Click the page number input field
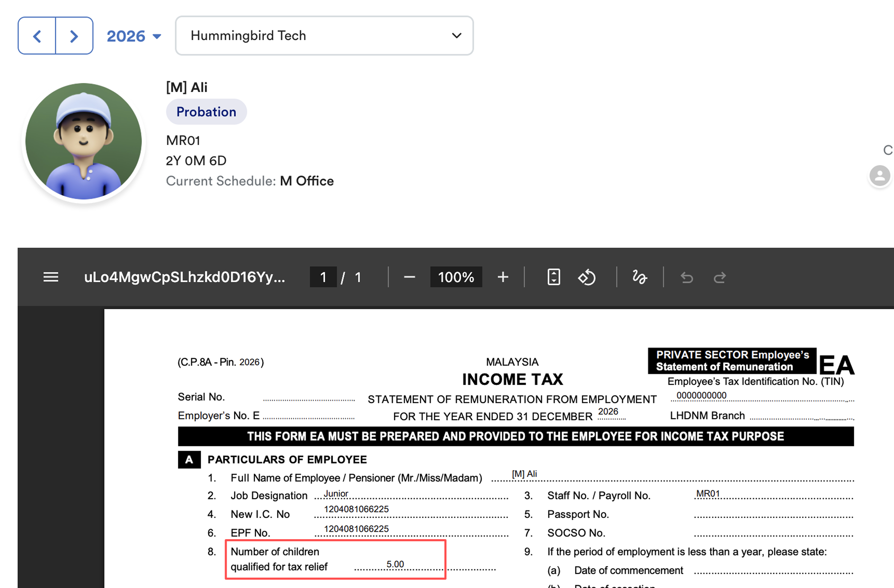The image size is (894, 588). point(323,277)
